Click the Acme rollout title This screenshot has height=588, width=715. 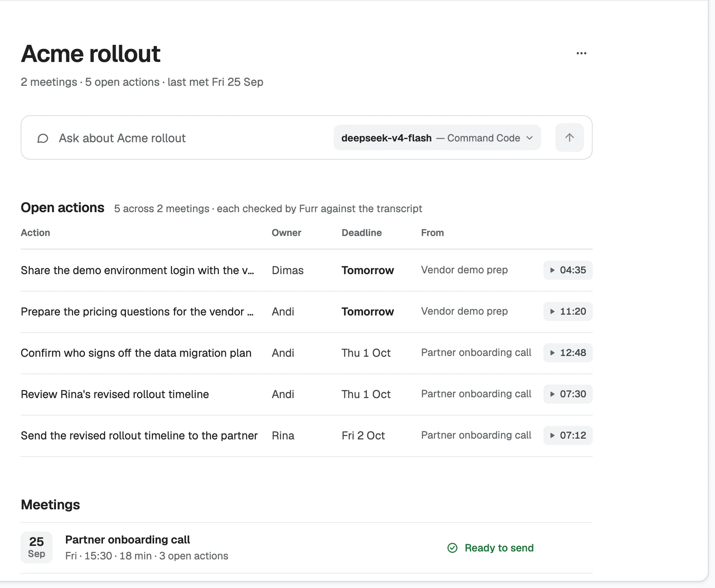pyautogui.click(x=91, y=54)
